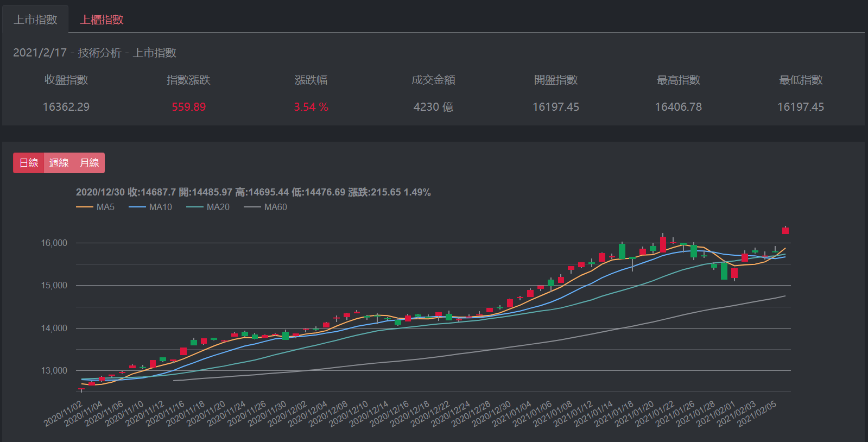The width and height of the screenshot is (868, 442).
Task: Switch chart to 週線 weekly view
Action: point(59,163)
